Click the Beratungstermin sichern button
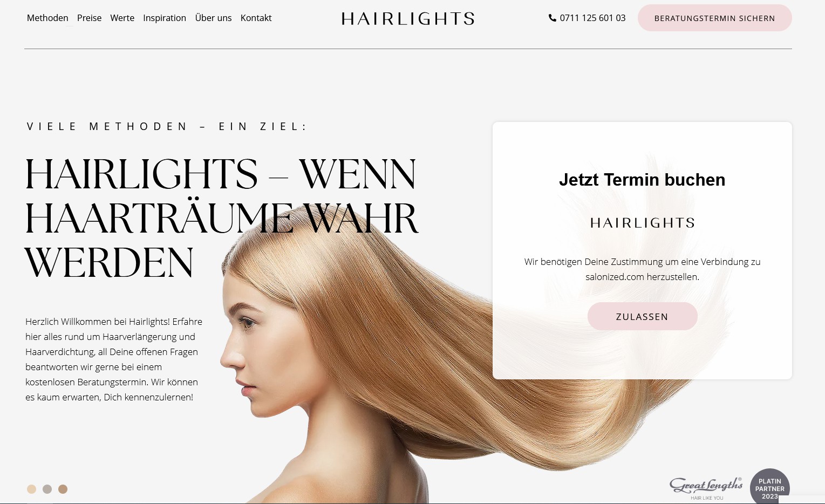This screenshot has width=825, height=504. (x=714, y=18)
